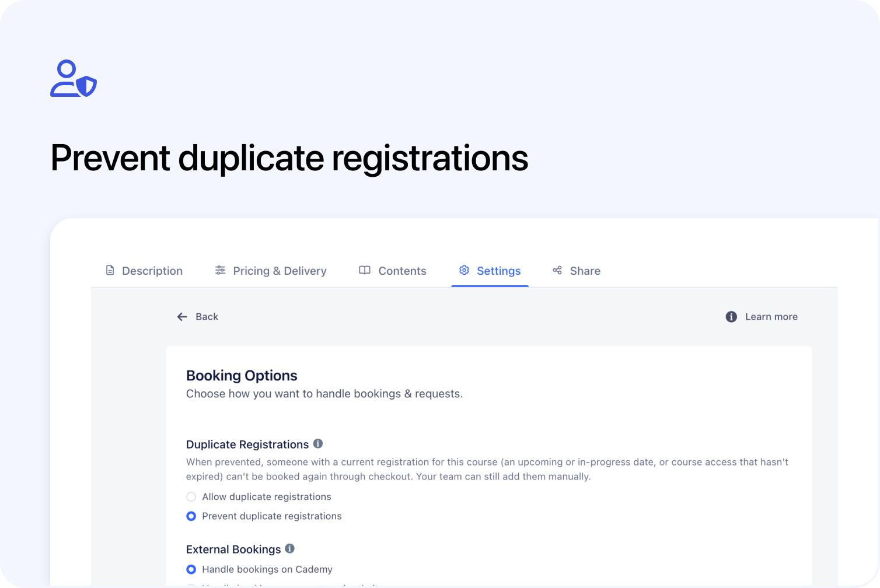This screenshot has width=880, height=588.
Task: Click the Pricing & Delivery sliders icon
Action: (x=220, y=270)
